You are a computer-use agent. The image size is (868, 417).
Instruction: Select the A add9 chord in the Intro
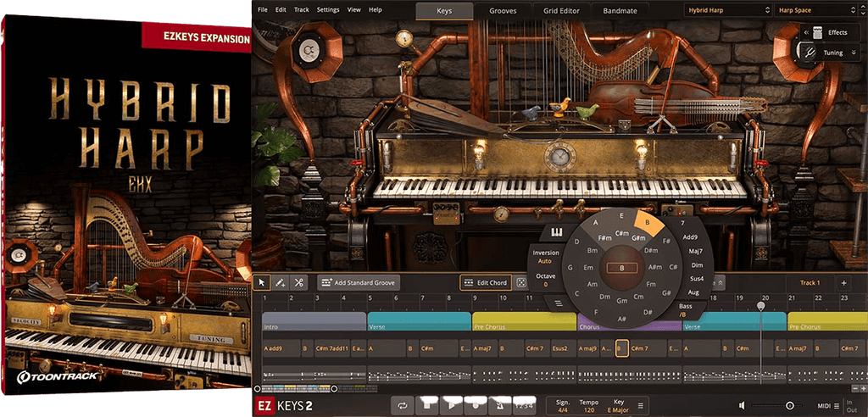click(x=281, y=348)
